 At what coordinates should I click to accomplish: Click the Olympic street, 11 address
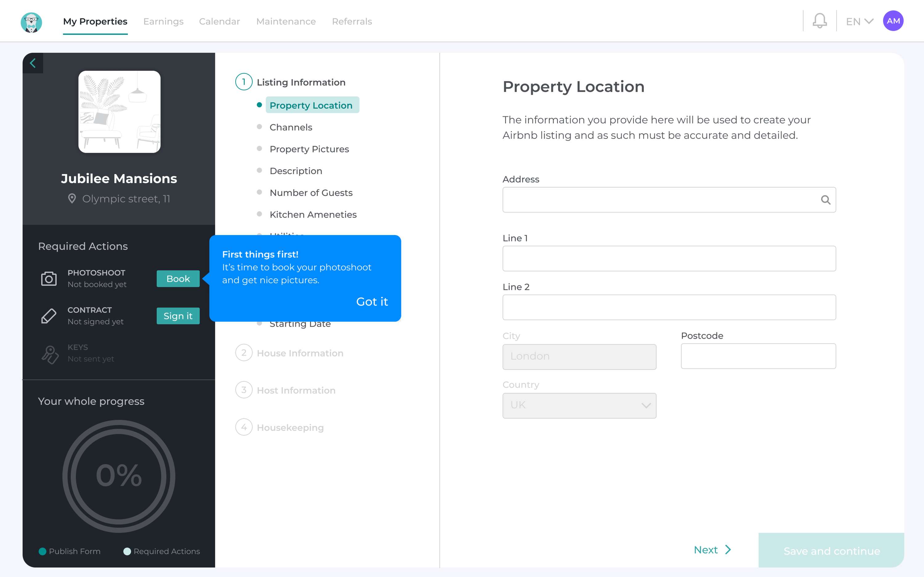coord(126,199)
